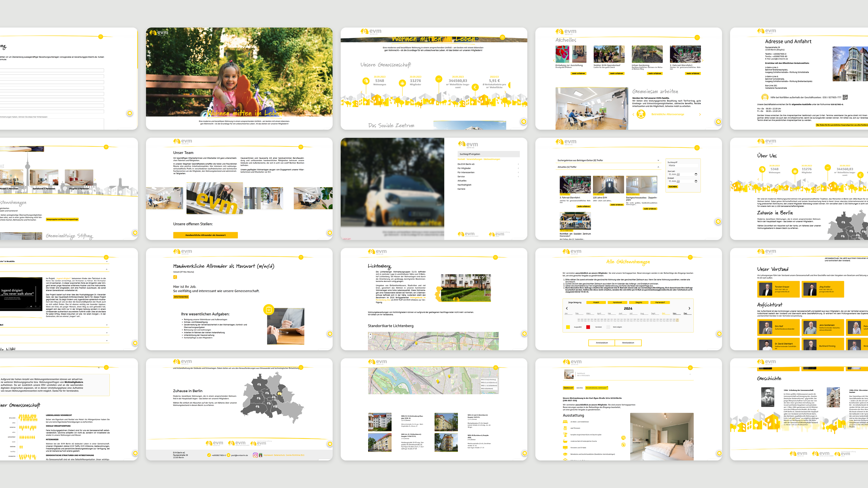Open hamburger menu on the Unser Team page
868x488 pixels.
pos(301,147)
